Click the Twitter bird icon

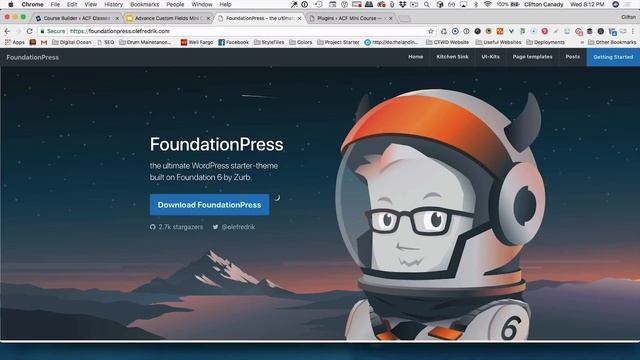216,227
